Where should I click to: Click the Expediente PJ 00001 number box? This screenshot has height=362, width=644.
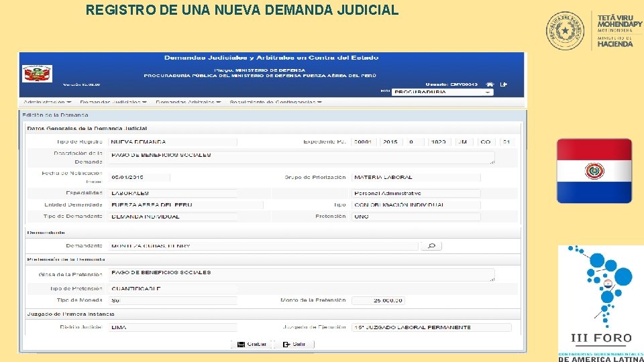363,142
